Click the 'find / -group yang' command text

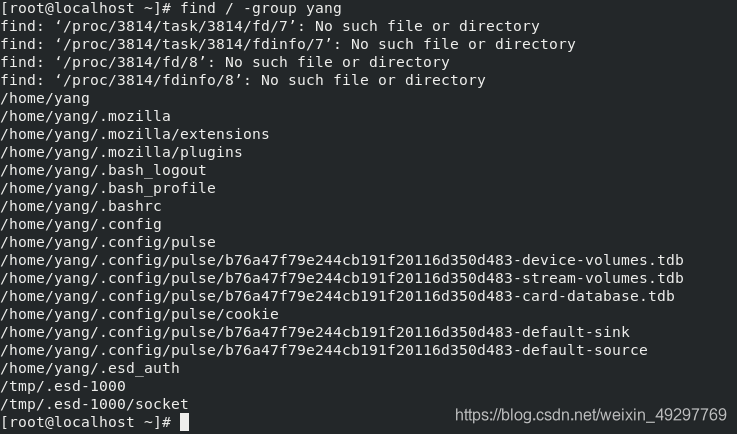point(261,8)
